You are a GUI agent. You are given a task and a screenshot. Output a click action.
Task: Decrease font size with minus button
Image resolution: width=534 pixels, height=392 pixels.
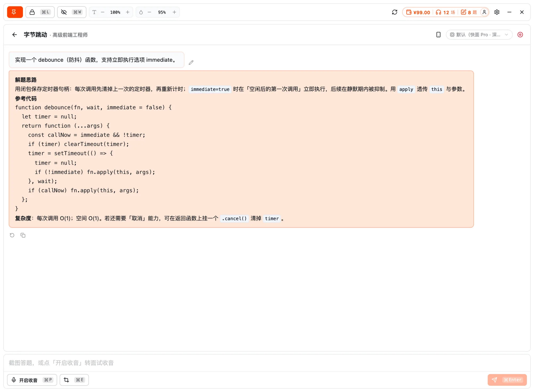(103, 12)
